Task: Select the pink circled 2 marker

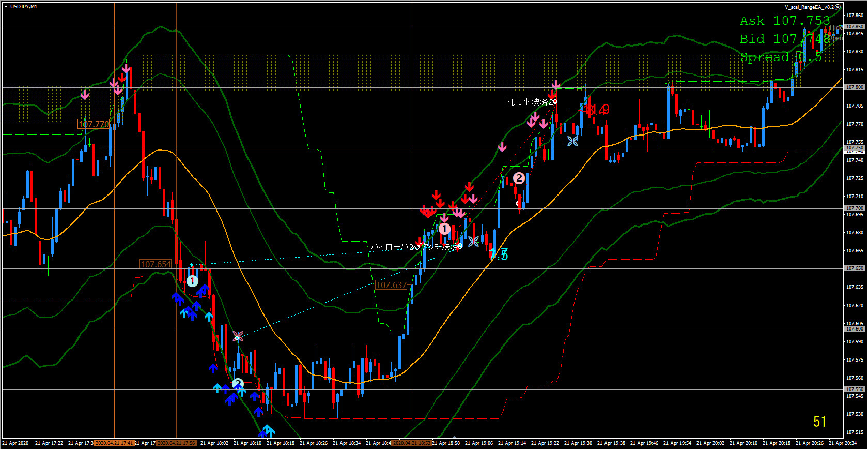Action: (519, 178)
